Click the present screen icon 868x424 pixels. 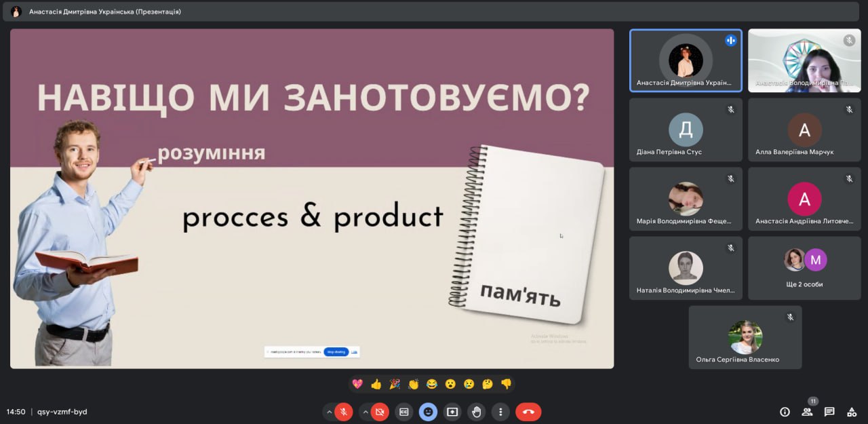point(452,412)
